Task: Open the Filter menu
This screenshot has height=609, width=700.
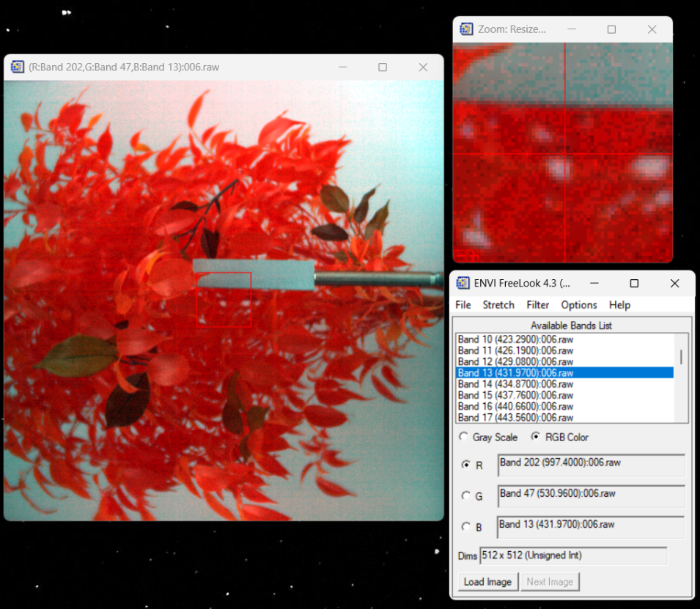Action: (538, 305)
